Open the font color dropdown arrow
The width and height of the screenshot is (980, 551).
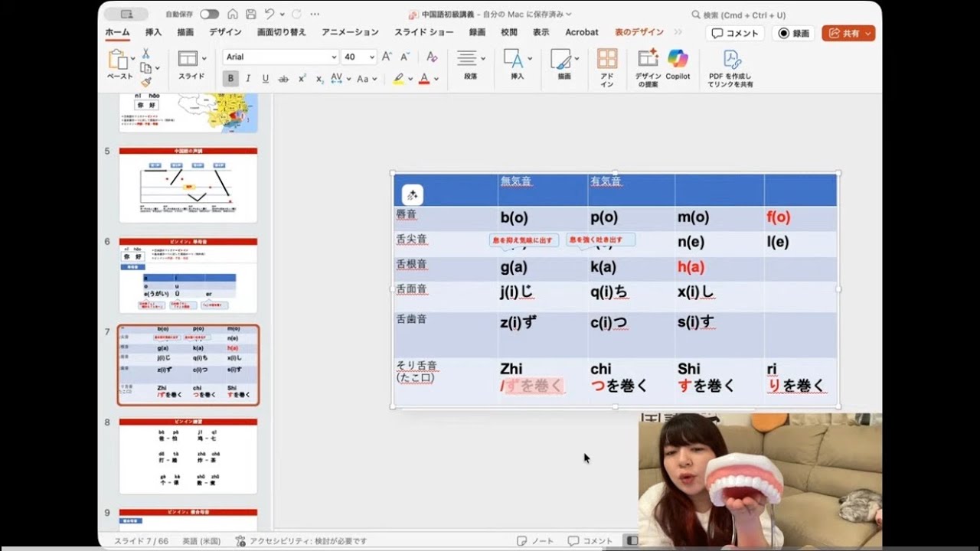pos(436,79)
